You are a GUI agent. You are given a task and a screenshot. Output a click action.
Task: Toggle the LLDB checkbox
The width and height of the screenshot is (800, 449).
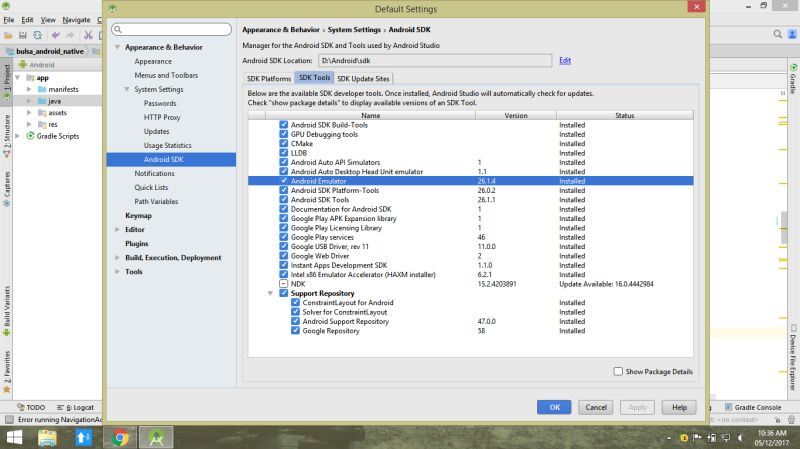pyautogui.click(x=284, y=153)
